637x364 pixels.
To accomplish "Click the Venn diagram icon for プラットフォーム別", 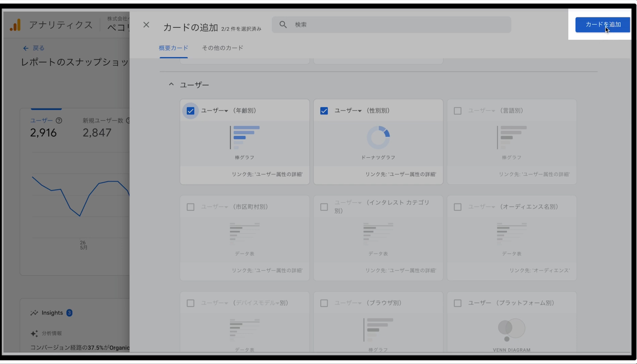I will click(511, 330).
